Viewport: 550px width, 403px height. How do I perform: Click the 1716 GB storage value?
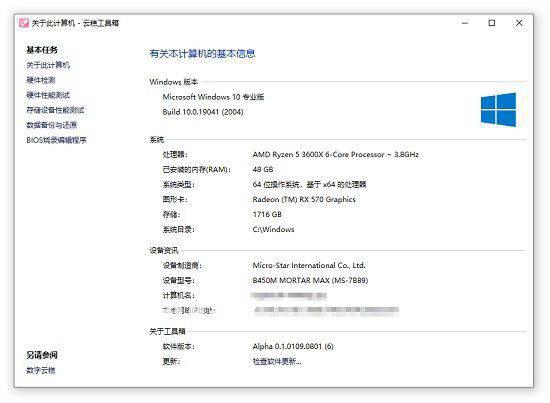[x=267, y=215]
